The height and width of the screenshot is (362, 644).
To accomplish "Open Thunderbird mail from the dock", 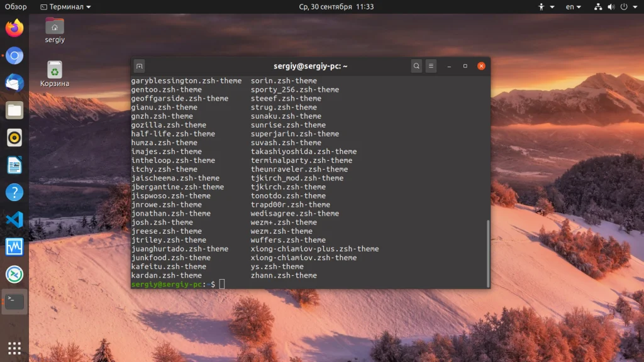I will [x=14, y=83].
